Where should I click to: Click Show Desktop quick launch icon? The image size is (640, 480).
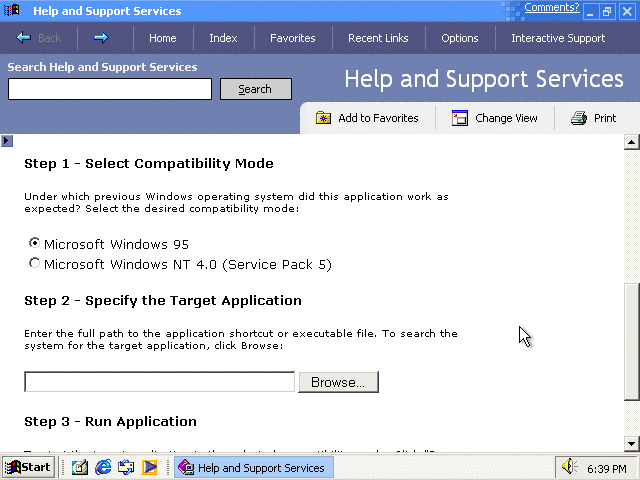tap(80, 467)
